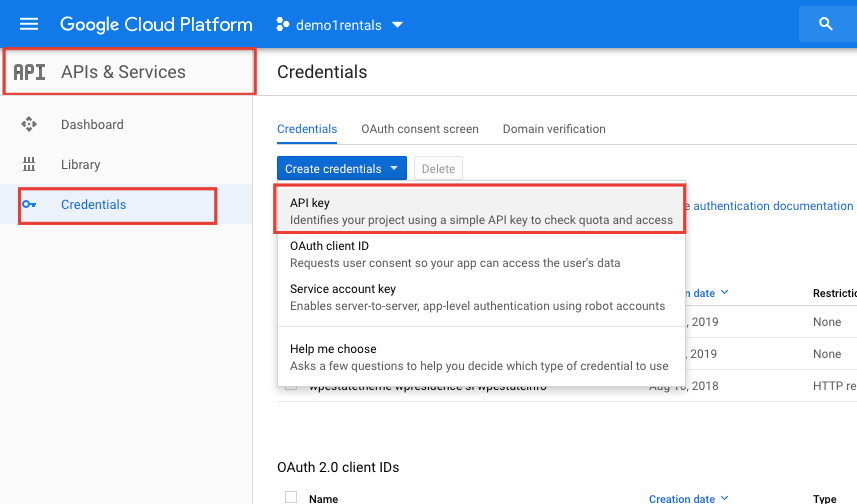Click the API logo icon in sidebar
The height and width of the screenshot is (504, 857).
point(30,72)
